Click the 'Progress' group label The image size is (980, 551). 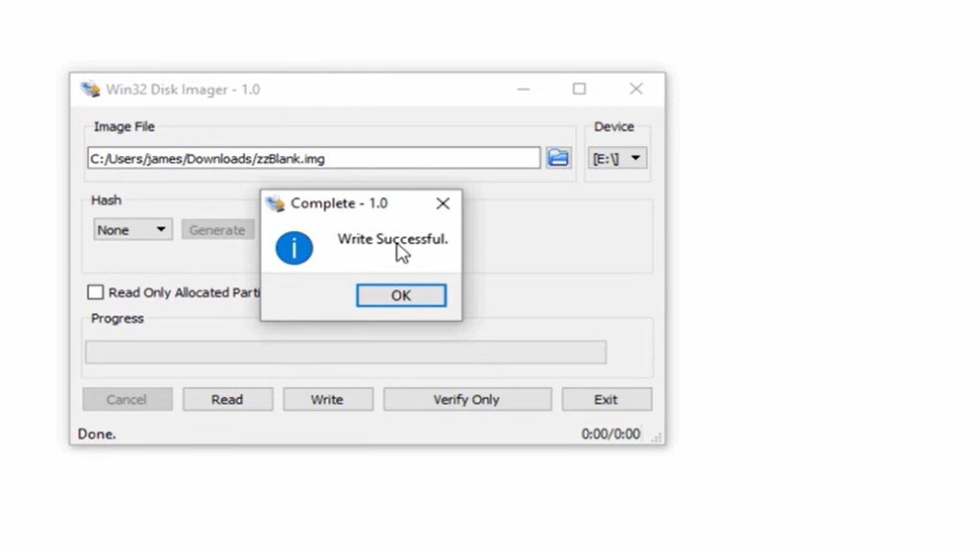click(x=118, y=319)
